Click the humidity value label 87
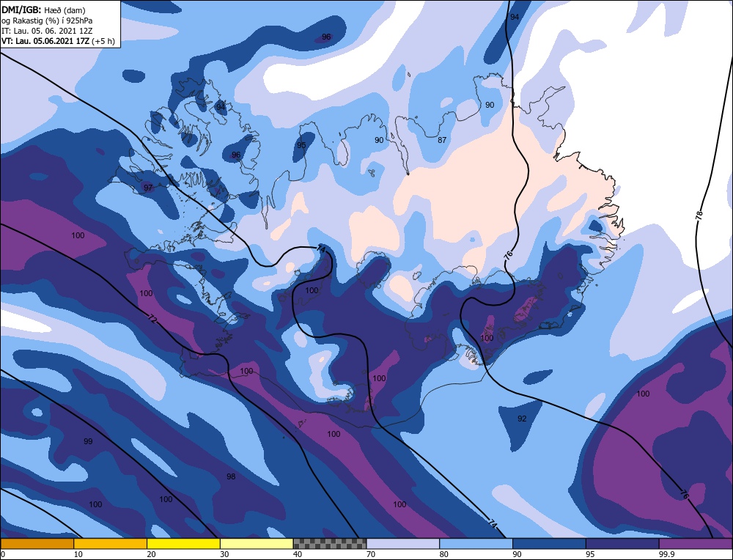Viewport: 733px width, 560px height. [442, 140]
